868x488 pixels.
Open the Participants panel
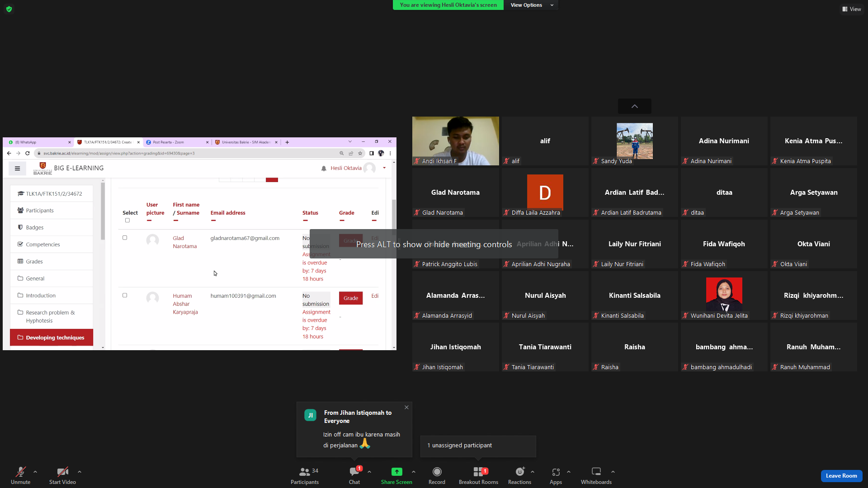[305, 475]
